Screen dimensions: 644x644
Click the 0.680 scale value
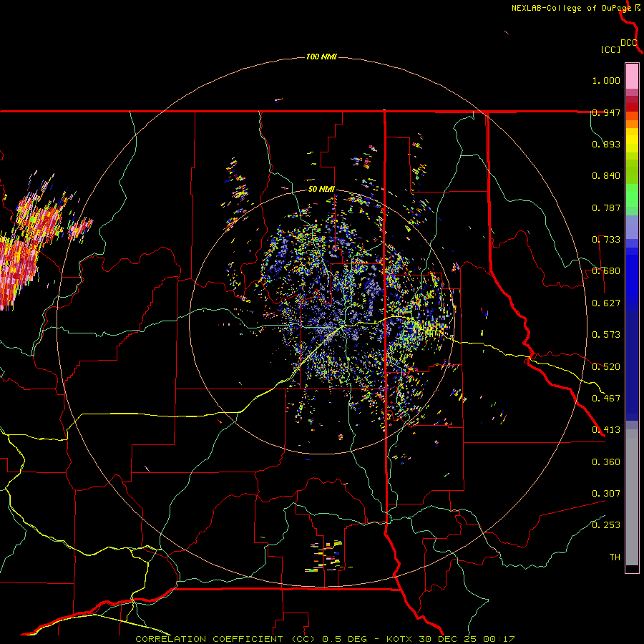[x=606, y=271]
